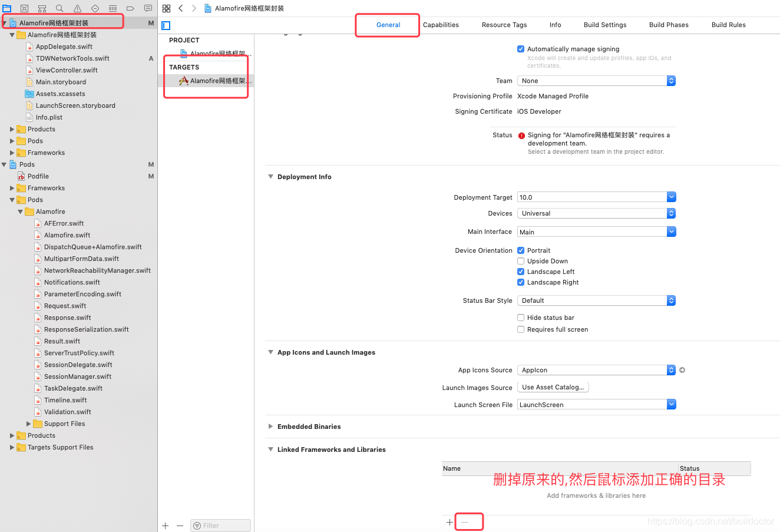Switch to the General tab
Viewport: 780px width, 532px height.
[388, 25]
